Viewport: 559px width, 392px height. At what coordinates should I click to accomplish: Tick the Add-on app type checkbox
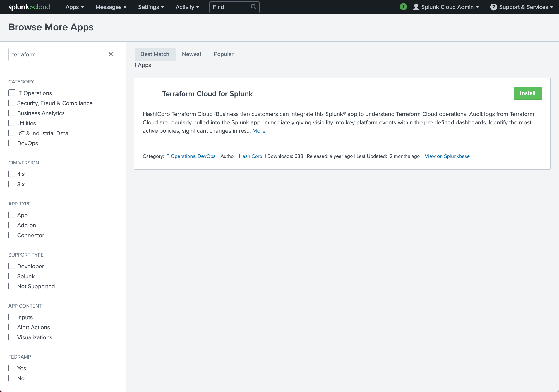tap(12, 225)
